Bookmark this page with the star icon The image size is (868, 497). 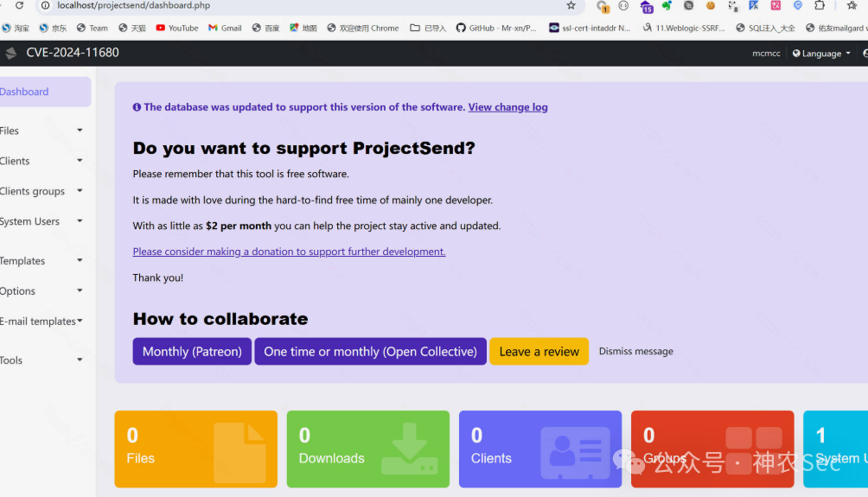(x=571, y=5)
